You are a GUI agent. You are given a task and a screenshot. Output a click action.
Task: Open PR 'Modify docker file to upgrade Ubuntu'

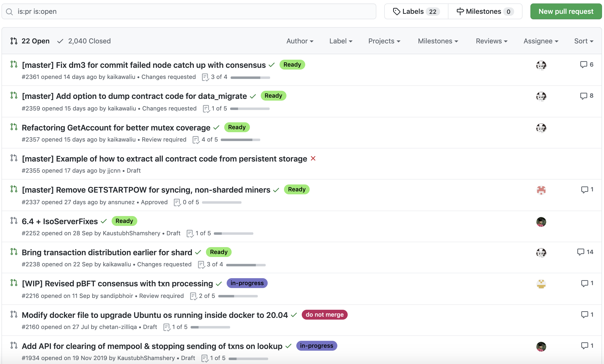[x=155, y=315]
